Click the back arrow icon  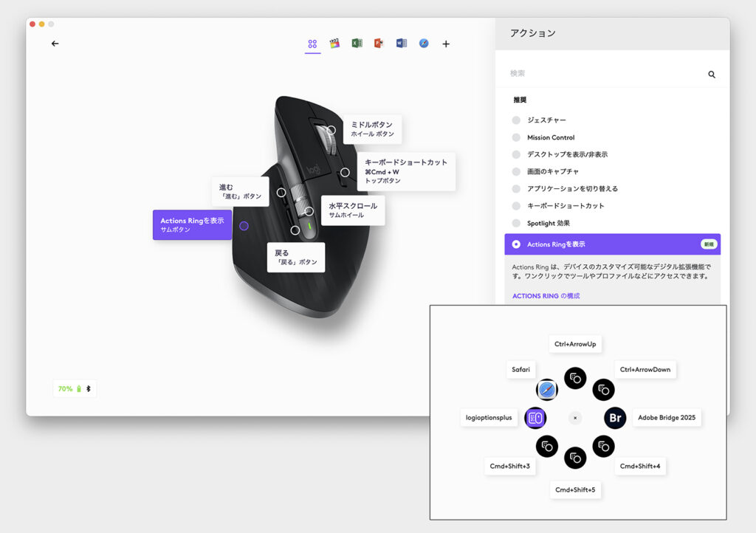55,44
